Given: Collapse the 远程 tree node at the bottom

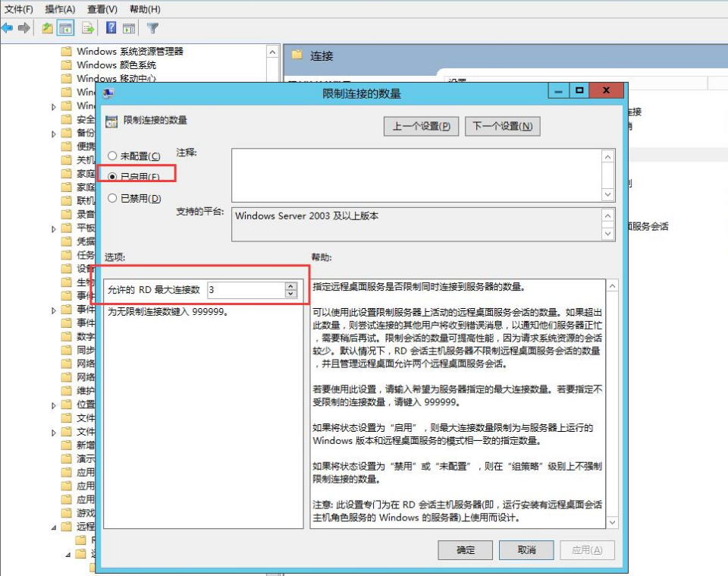Looking at the screenshot, I should (54, 527).
